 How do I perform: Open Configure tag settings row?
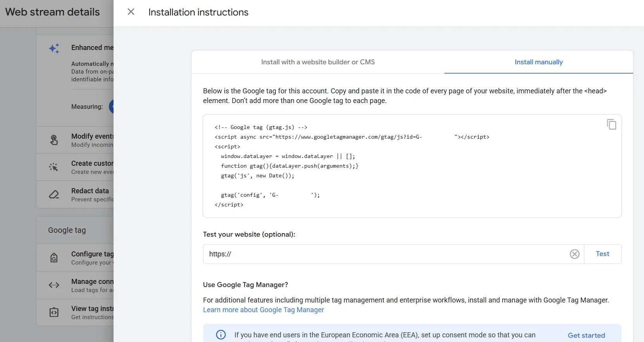click(x=75, y=258)
